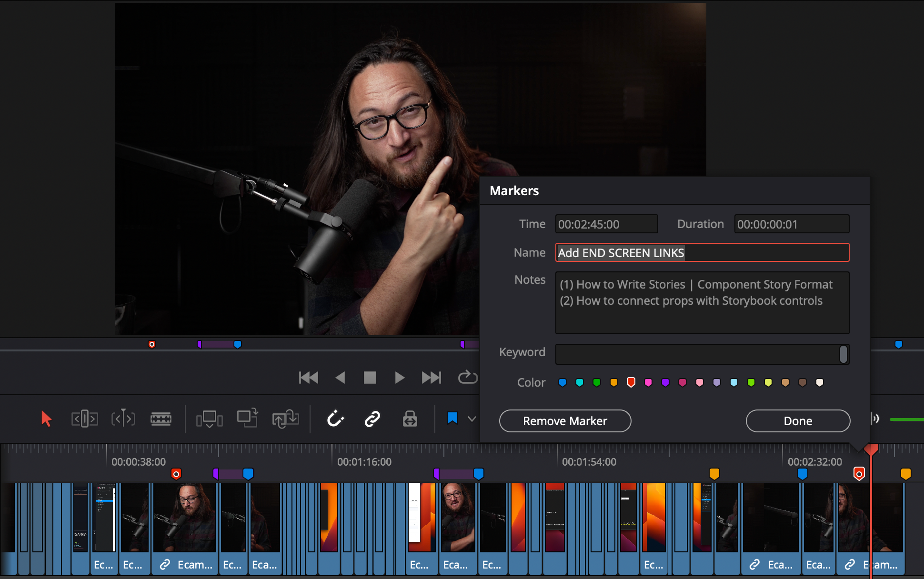924x579 pixels.
Task: Open the Keyword dropdown in Markers dialog
Action: pyautogui.click(x=843, y=354)
